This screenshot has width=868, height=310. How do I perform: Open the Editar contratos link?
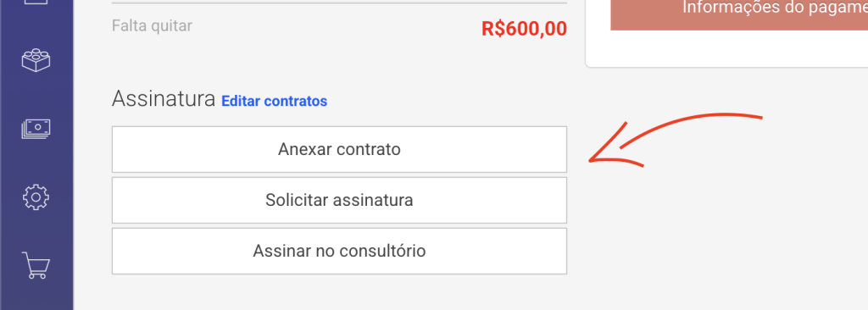pos(274,102)
